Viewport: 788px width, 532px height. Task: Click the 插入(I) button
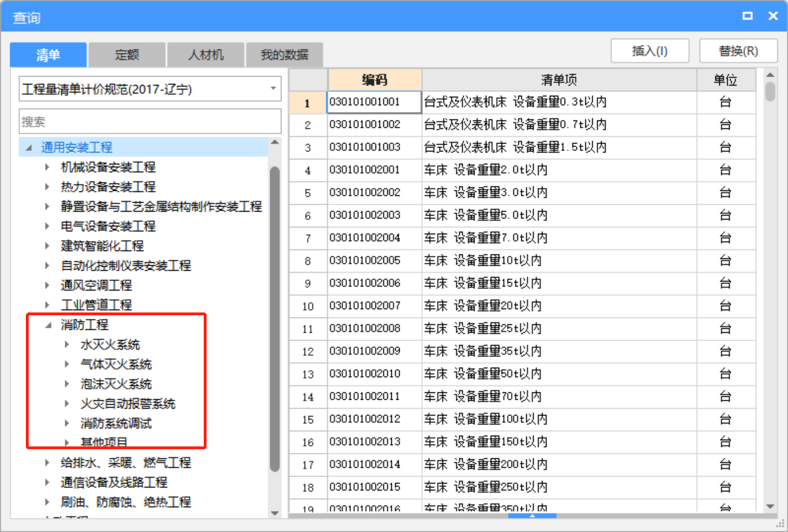pyautogui.click(x=650, y=51)
